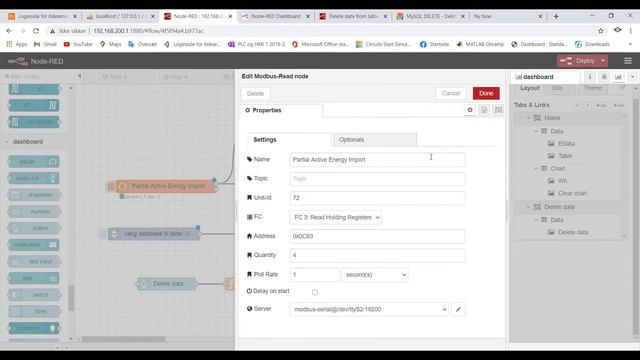The height and width of the screenshot is (360, 640).
Task: Add a new dashboard tab button
Action: point(601,105)
